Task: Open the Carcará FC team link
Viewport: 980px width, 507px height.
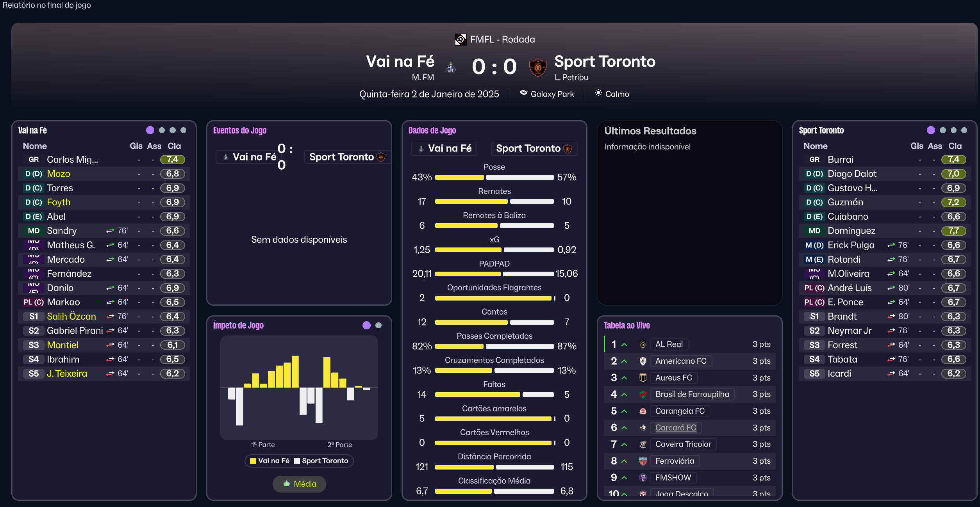Action: pos(675,428)
